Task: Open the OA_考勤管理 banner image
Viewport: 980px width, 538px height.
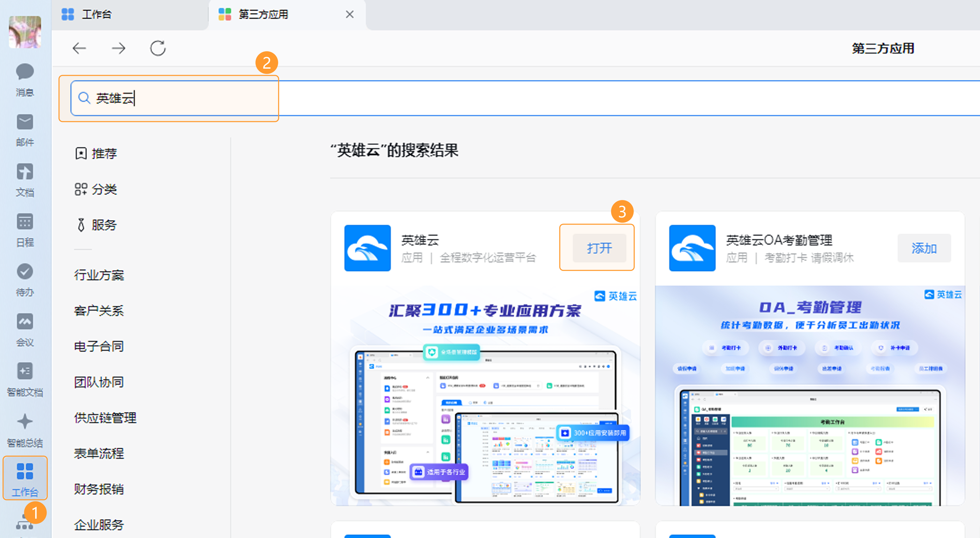Action: [x=810, y=396]
